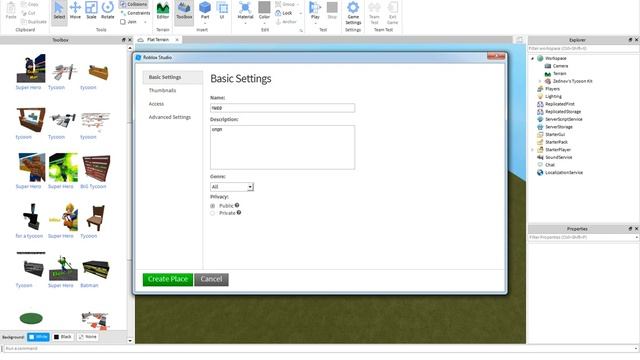Viewport: 640px width, 360px height.
Task: Click the Exit Game icon
Action: coord(393,12)
